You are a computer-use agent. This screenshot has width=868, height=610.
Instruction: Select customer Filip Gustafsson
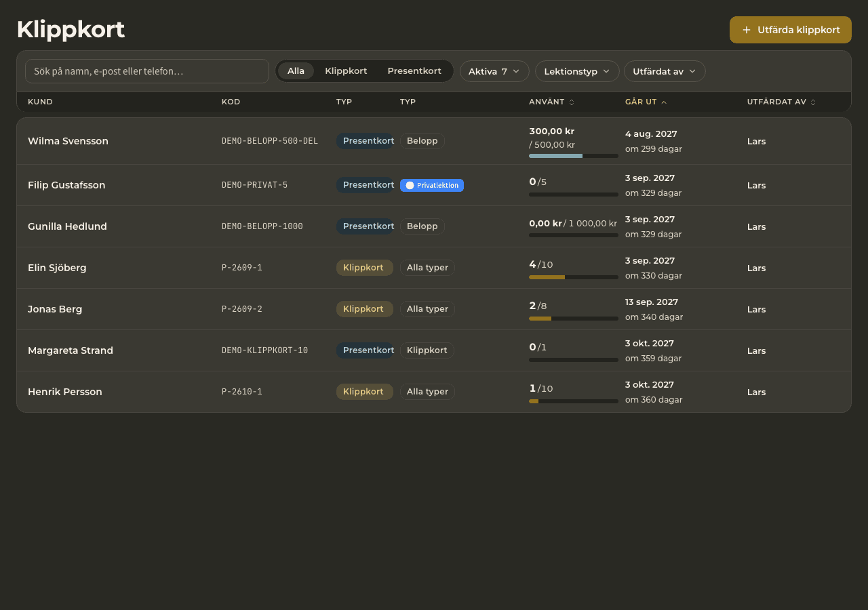pos(66,185)
